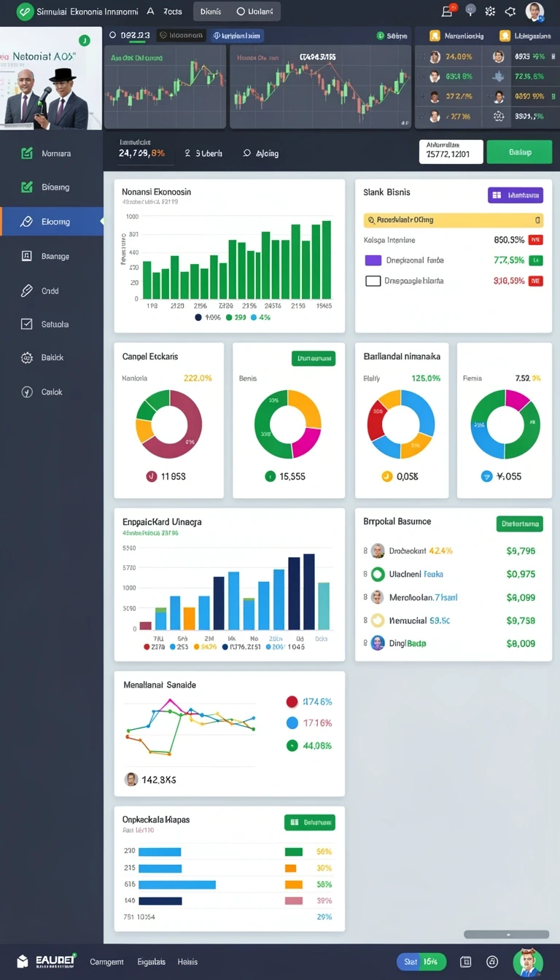Open the Nomara sidebar item
Image resolution: width=560 pixels, height=980 pixels.
click(51, 153)
